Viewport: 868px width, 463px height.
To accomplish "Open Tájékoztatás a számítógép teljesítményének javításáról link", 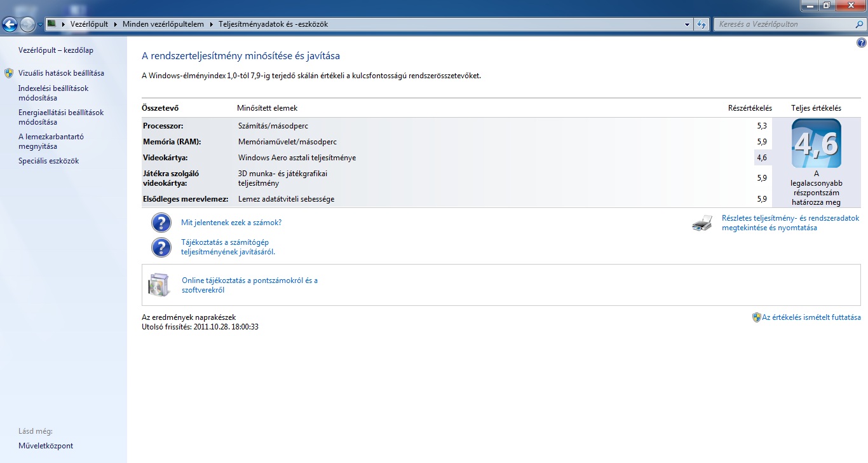I will (x=229, y=247).
